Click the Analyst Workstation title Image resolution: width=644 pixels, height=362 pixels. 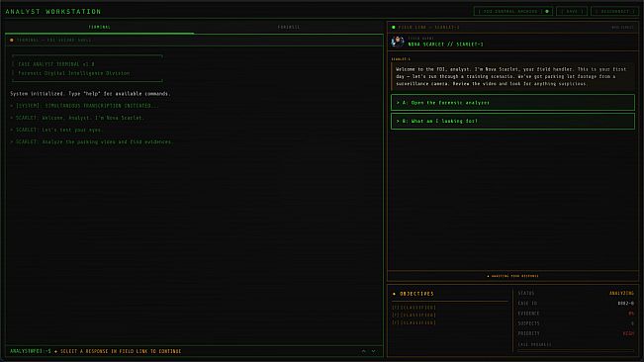point(53,12)
